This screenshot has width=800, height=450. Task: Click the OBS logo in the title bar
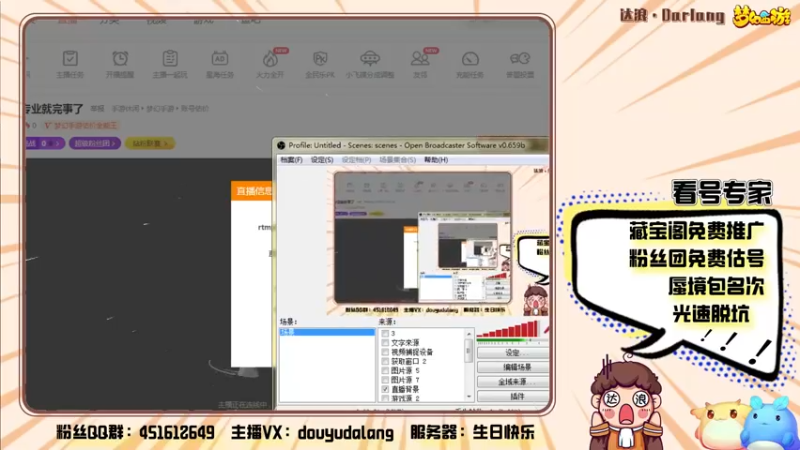coord(281,145)
